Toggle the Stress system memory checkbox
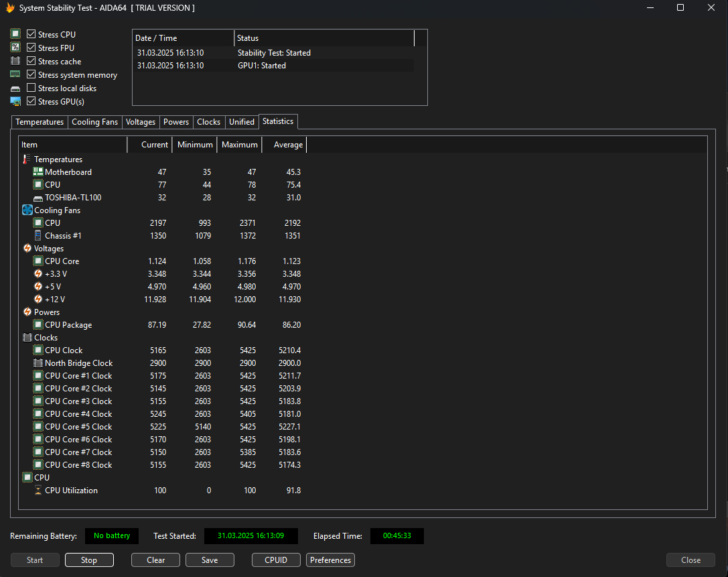 coord(31,74)
